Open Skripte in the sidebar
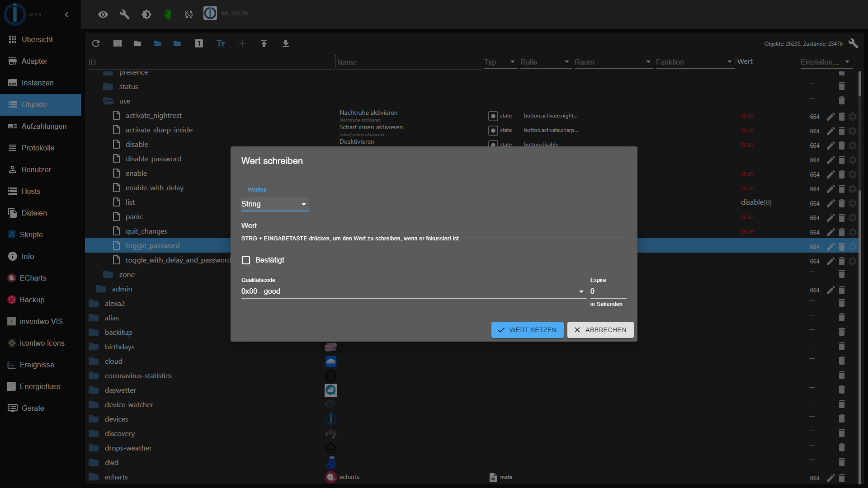The height and width of the screenshot is (488, 868). pyautogui.click(x=40, y=235)
